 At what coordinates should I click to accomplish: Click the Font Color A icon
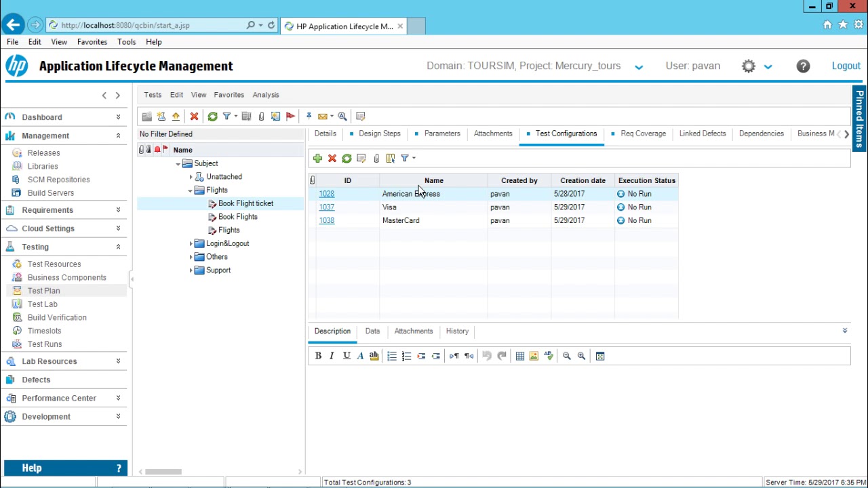point(360,356)
